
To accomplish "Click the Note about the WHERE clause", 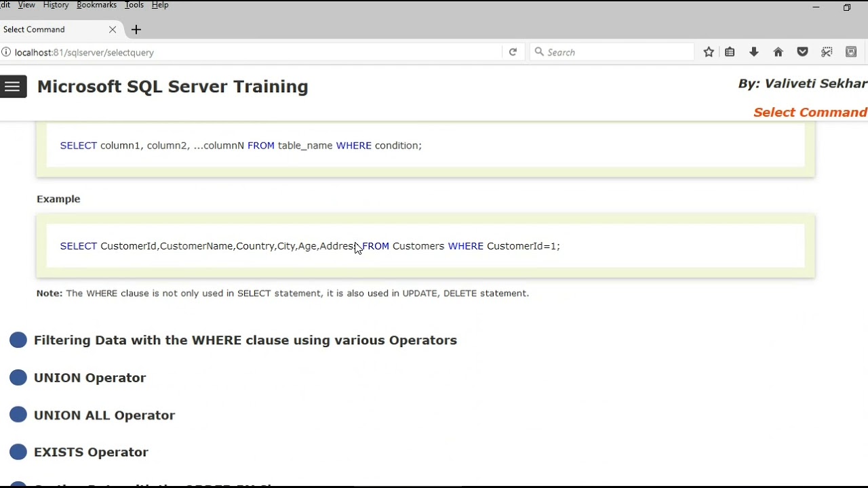I will [283, 293].
